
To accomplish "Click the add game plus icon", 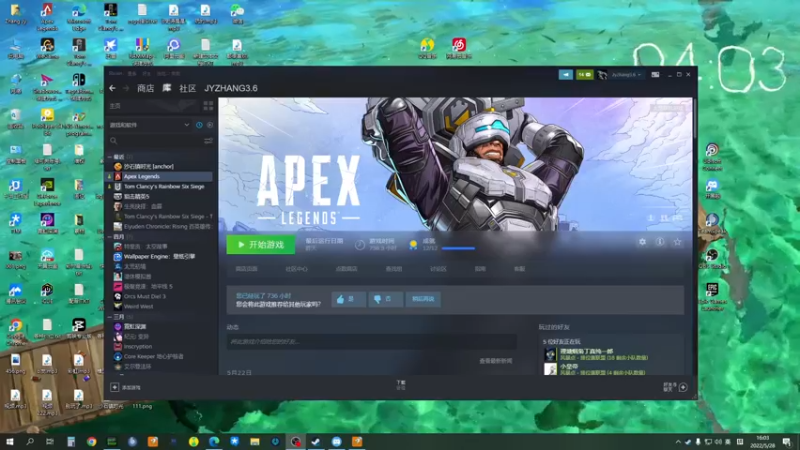I will [115, 387].
